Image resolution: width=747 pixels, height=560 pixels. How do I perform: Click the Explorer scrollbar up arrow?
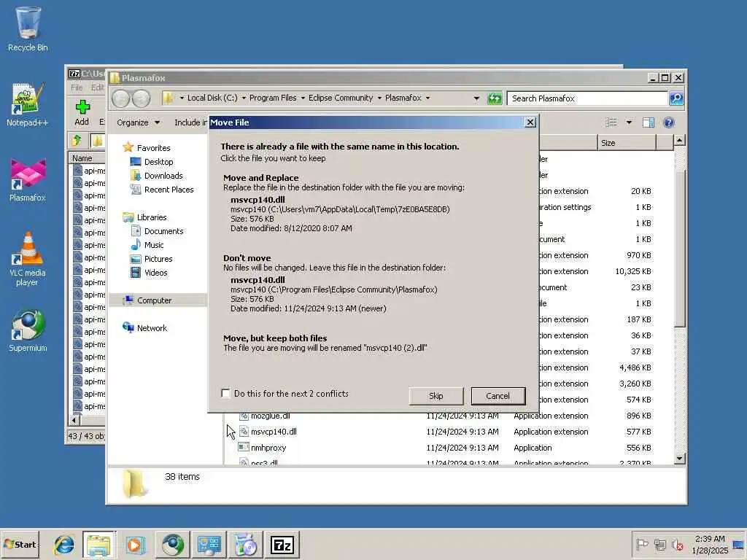coord(680,140)
